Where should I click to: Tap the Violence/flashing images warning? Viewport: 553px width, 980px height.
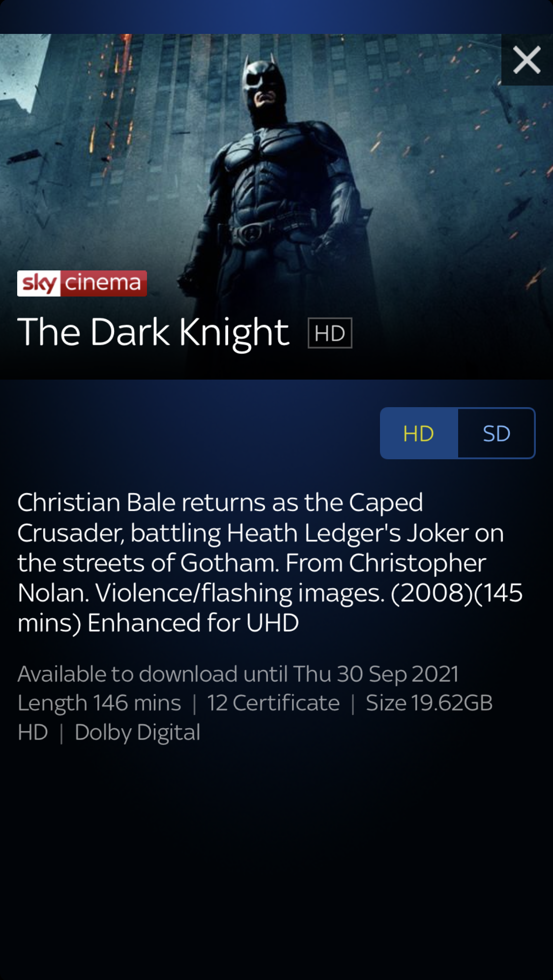click(240, 593)
